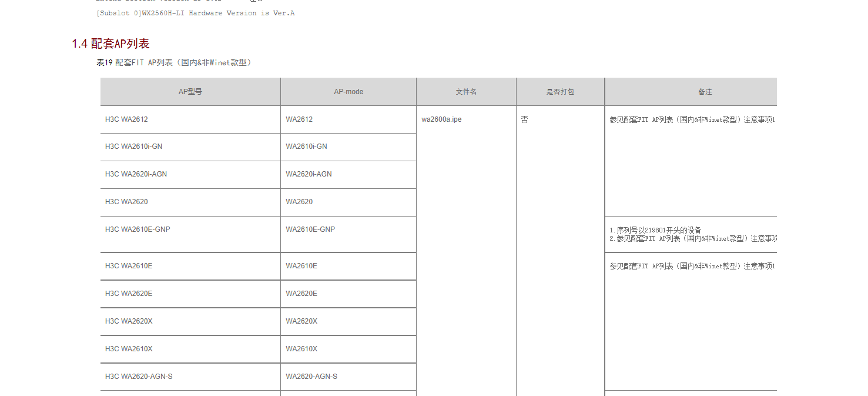Click AP-mode value "WA2620X"
Viewport: 868px width, 396px height.
point(301,321)
